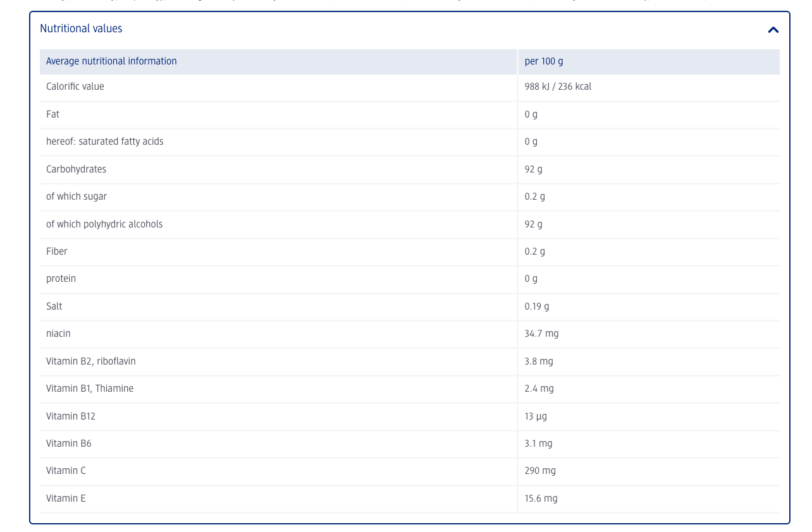This screenshot has height=532, width=812.
Task: Click the protein row label
Action: coord(61,279)
